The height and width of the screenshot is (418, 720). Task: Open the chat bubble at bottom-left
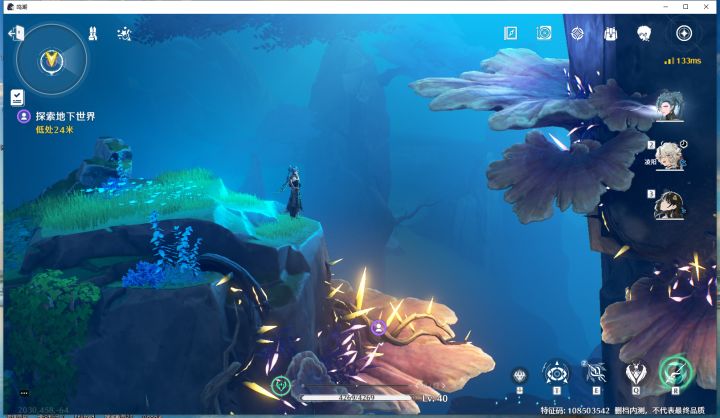pyautogui.click(x=24, y=393)
